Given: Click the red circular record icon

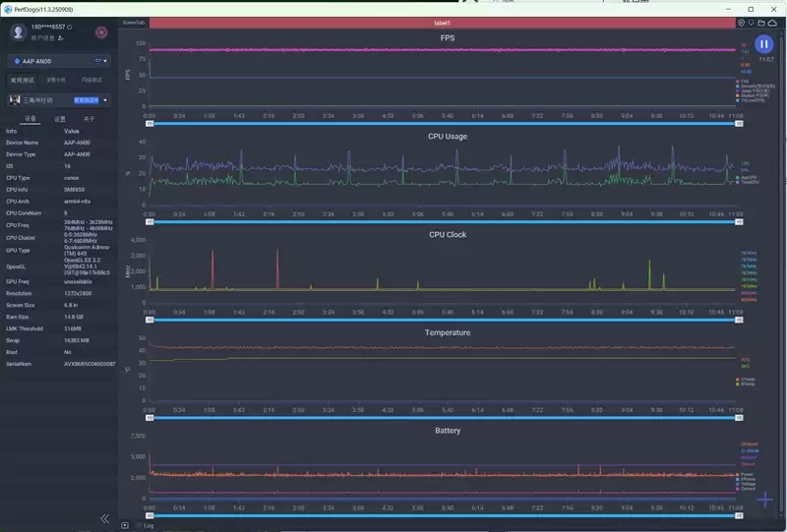Looking at the screenshot, I should click(100, 32).
